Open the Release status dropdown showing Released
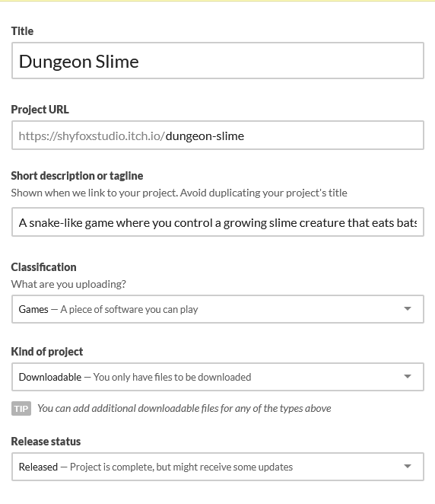This screenshot has height=504, width=435. click(x=217, y=467)
